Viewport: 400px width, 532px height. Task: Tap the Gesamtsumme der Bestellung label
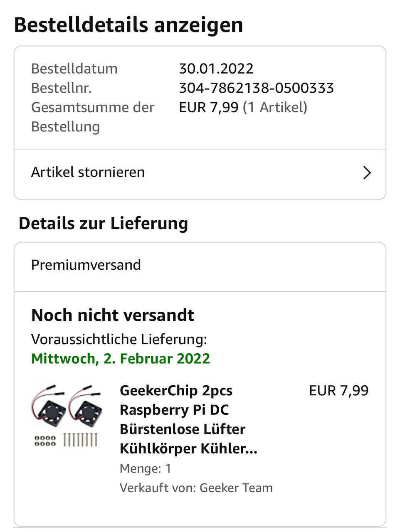coord(93,117)
